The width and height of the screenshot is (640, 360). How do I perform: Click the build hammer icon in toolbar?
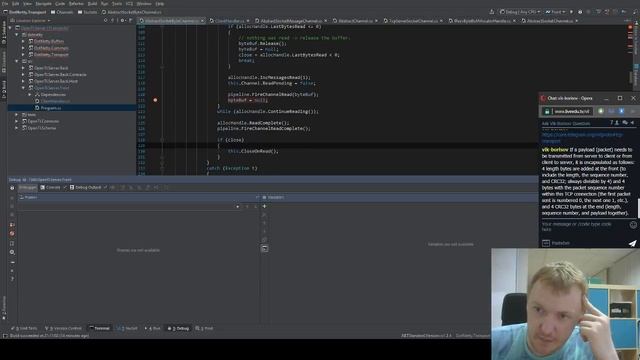[x=491, y=12]
